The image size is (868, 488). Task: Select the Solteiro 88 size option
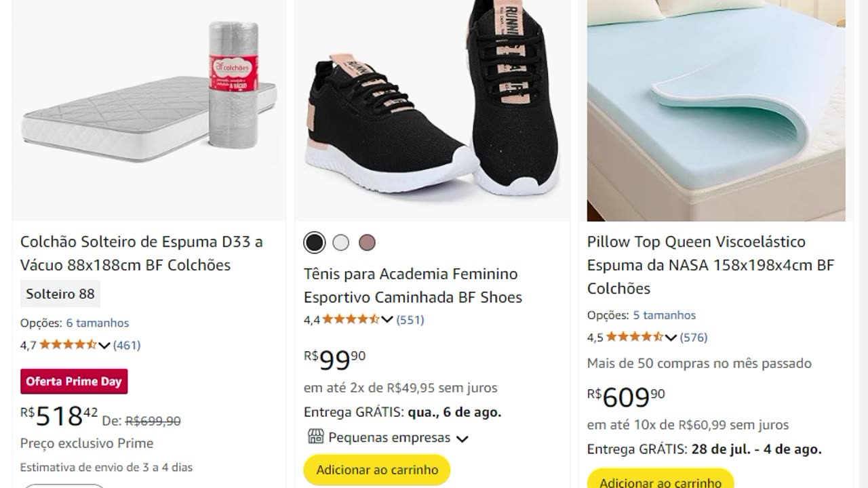(x=60, y=293)
